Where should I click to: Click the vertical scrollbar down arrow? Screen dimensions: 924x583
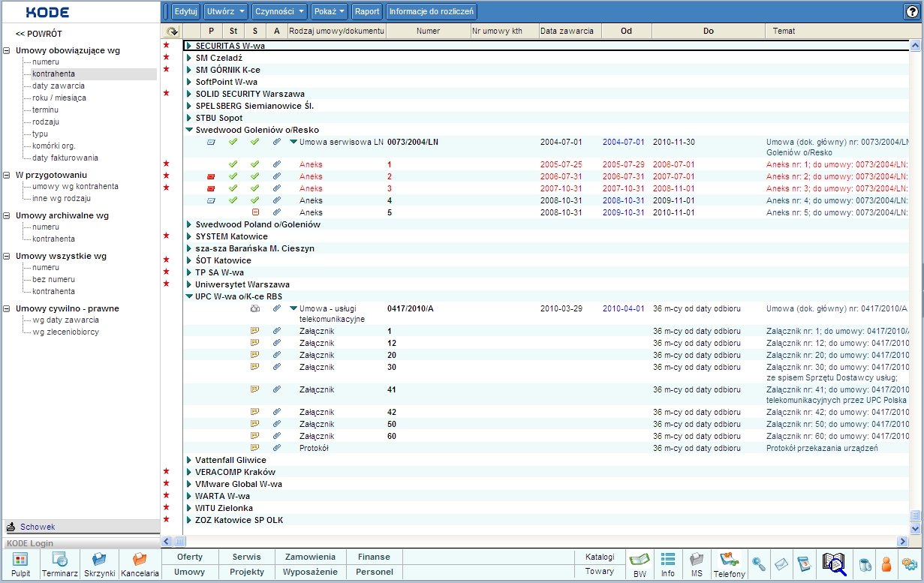(914, 528)
